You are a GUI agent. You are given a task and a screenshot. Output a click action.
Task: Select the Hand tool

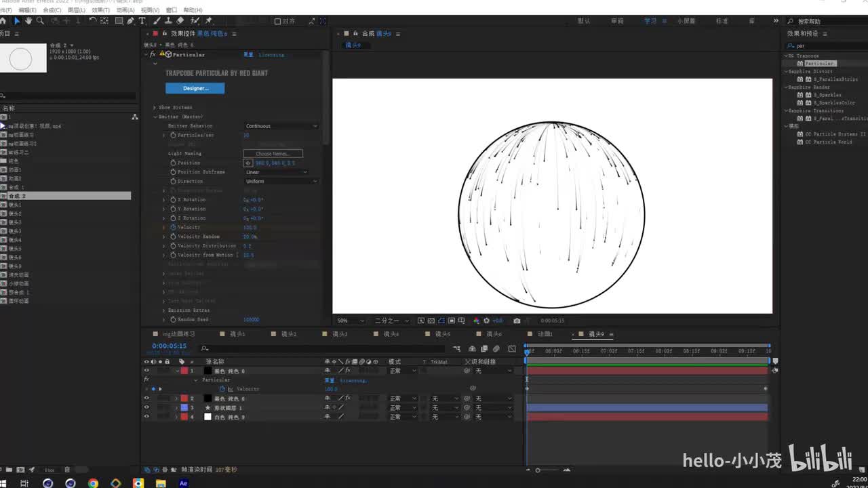(x=28, y=21)
